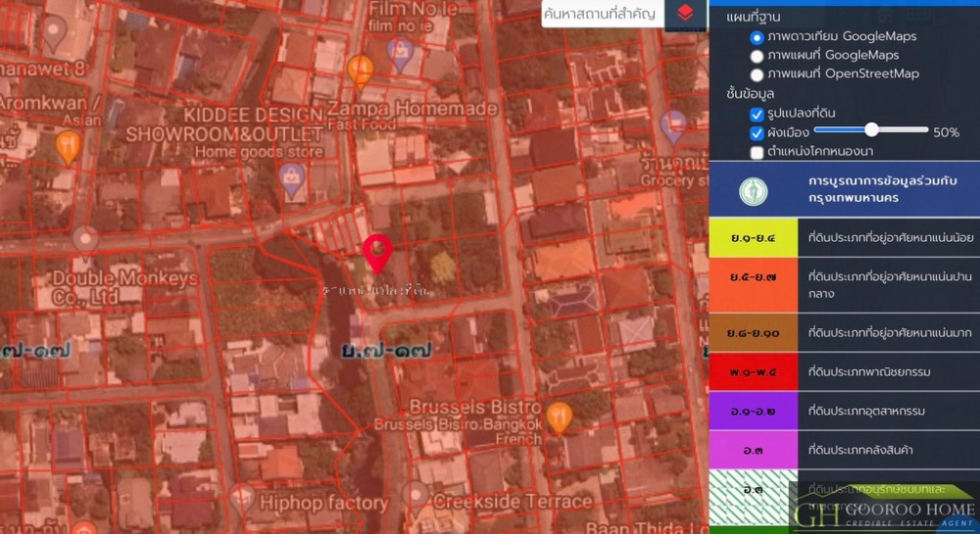Click the KIDDEE DESIGN shopping bag marker
980x534 pixels.
293,179
